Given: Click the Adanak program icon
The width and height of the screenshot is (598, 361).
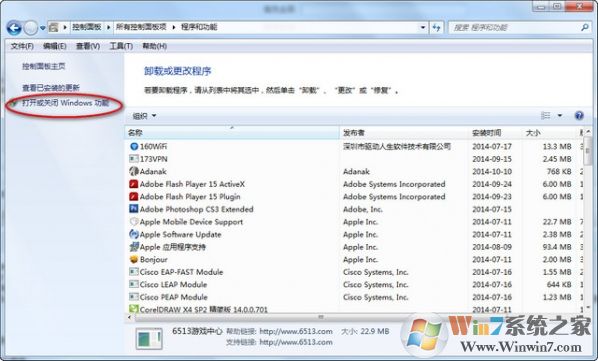Looking at the screenshot, I should 134,171.
